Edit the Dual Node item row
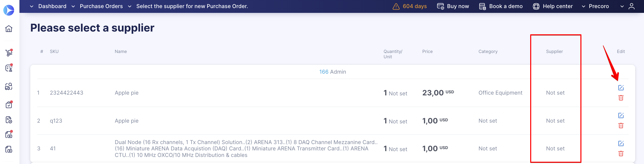 click(621, 144)
